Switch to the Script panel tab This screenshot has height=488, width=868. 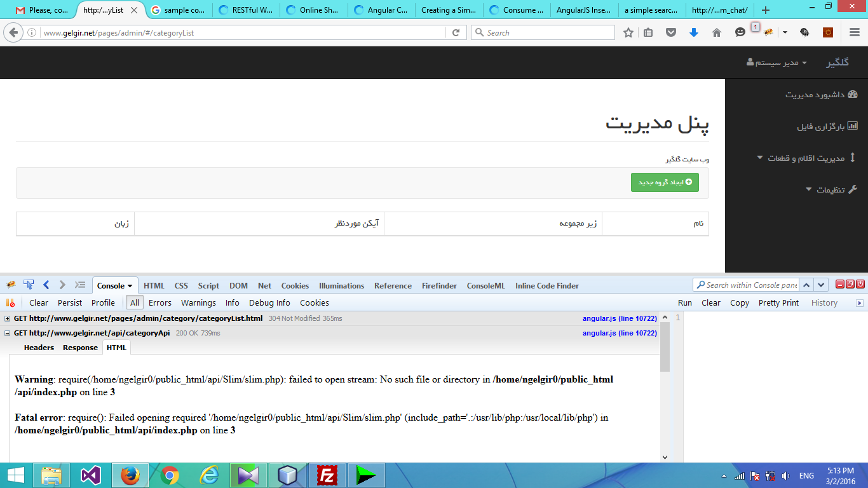(208, 286)
